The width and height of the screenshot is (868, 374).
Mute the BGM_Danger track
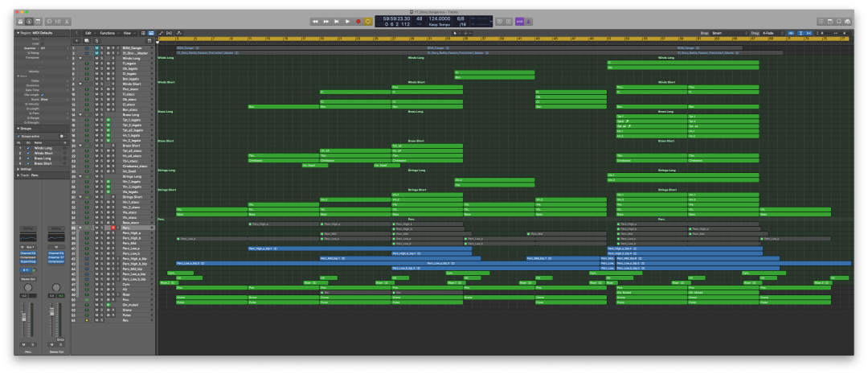click(96, 48)
